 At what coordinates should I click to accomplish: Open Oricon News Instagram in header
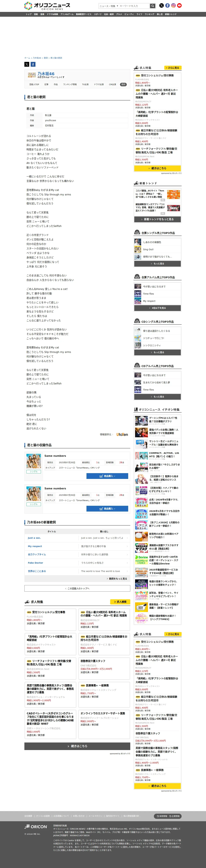(173, 5)
